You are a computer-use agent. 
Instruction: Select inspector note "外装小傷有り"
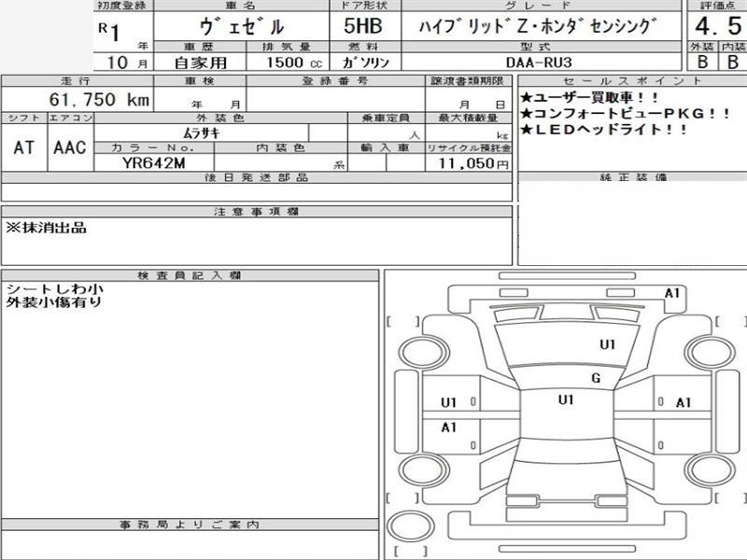coord(54,301)
